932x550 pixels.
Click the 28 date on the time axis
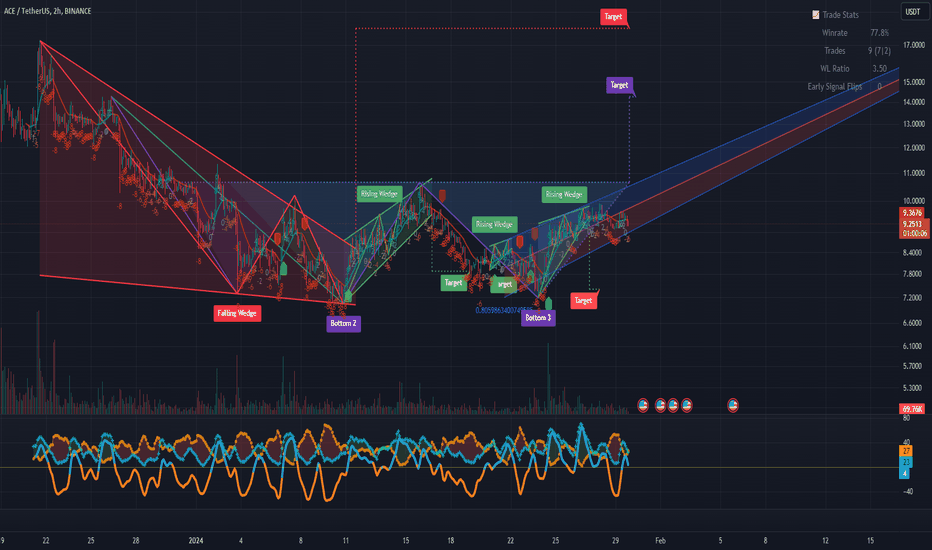[136, 540]
